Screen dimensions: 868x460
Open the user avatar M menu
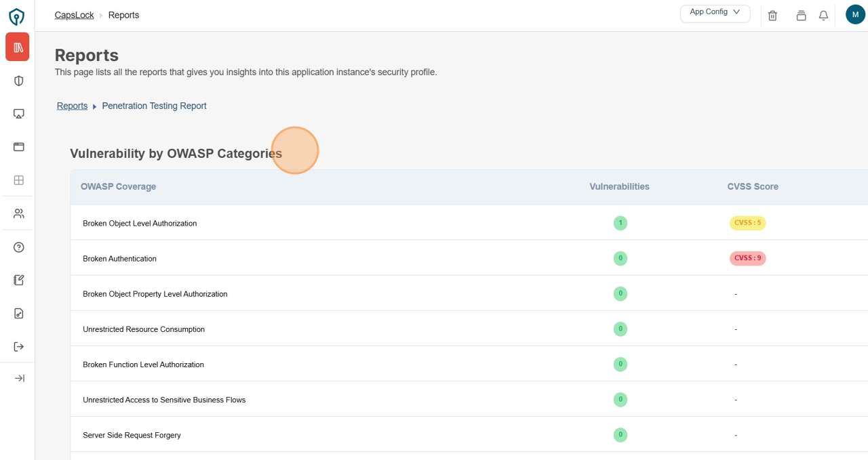(x=855, y=14)
